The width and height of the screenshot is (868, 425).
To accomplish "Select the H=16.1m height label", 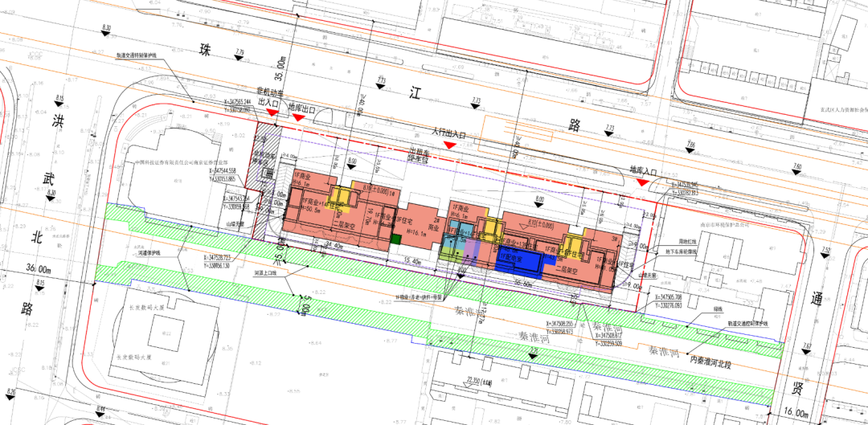I will pos(416,233).
